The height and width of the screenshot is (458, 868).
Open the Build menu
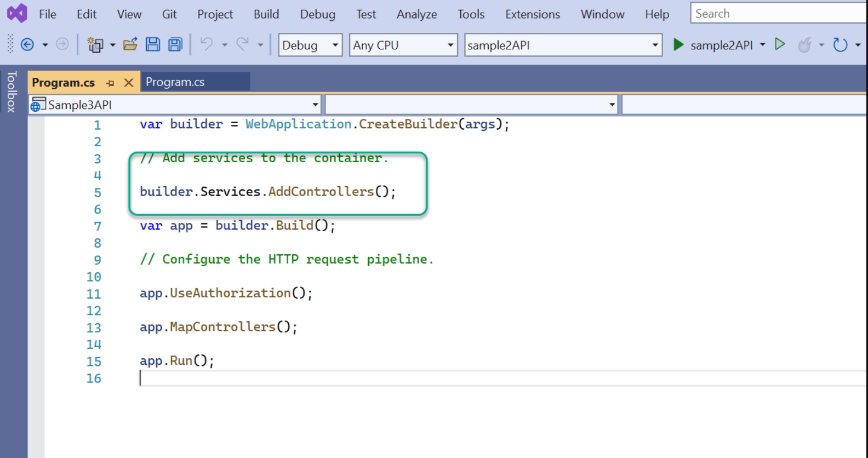pos(266,14)
